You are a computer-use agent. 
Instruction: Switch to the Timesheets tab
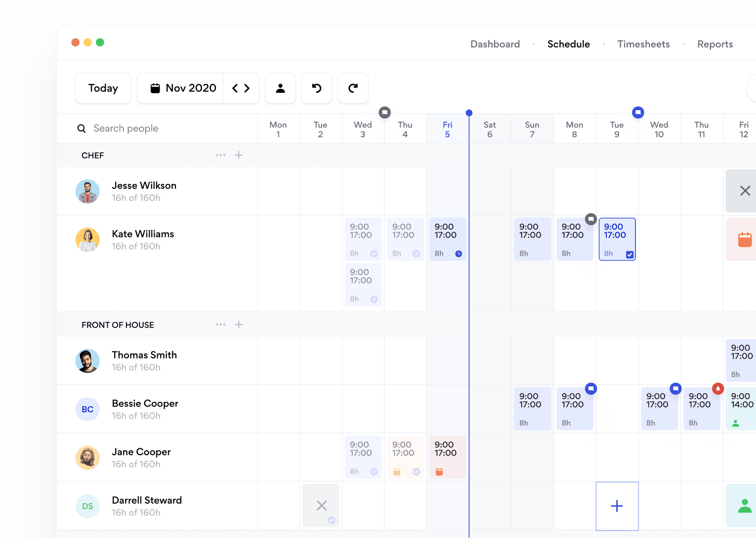(643, 44)
